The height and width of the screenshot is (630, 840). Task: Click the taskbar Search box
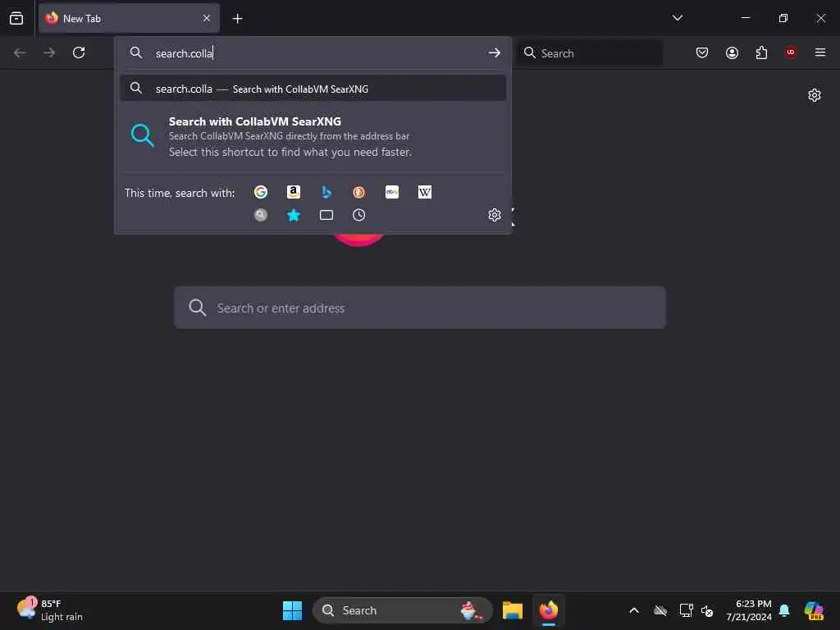click(x=402, y=610)
